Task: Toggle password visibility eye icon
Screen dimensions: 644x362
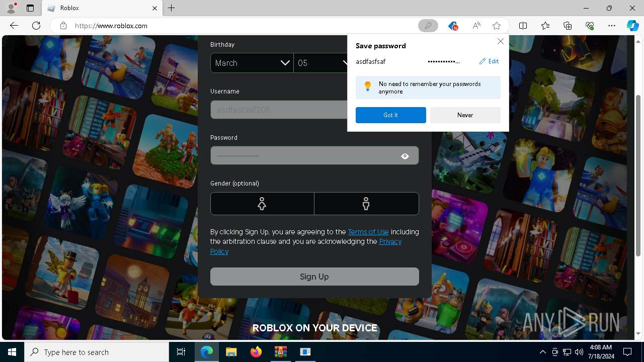Action: tap(405, 156)
